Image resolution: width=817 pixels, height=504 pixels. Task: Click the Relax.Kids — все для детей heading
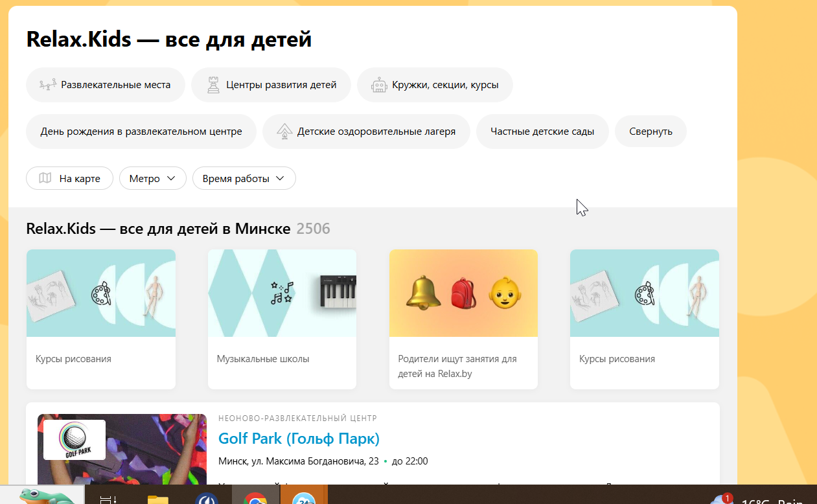pos(169,39)
